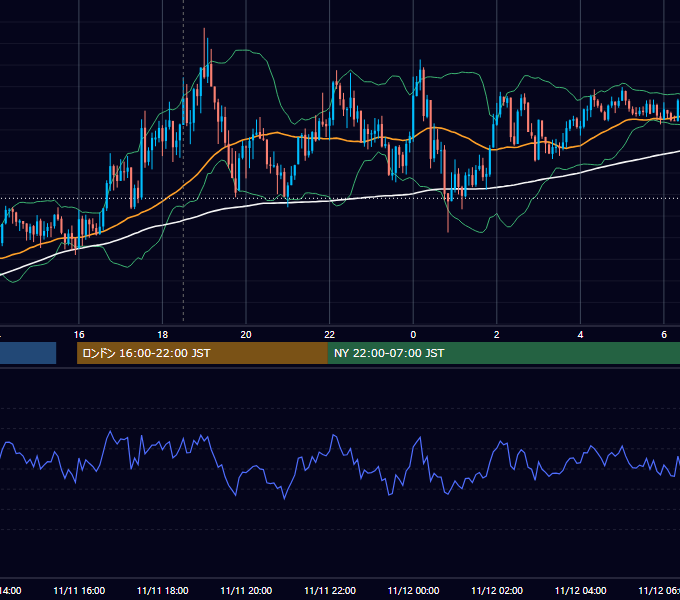680x600 pixels.
Task: Click the ロンドン 16:00-22:00 JST session bar
Action: (x=202, y=353)
